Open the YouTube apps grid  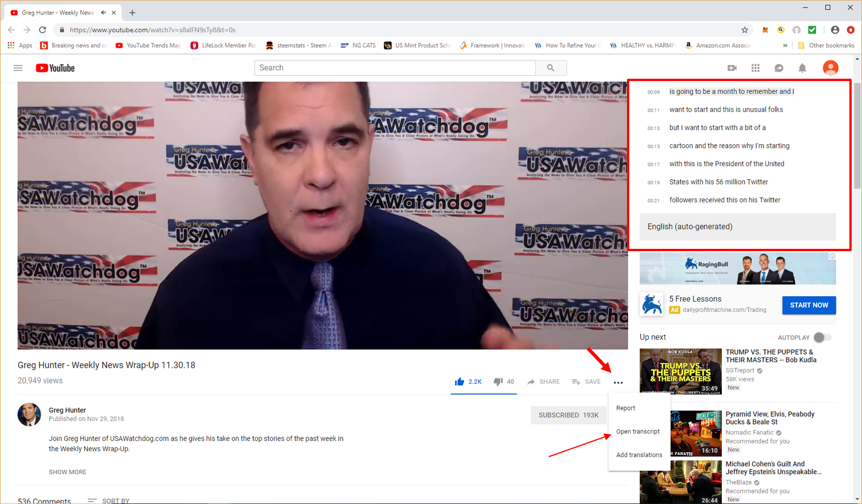click(756, 68)
